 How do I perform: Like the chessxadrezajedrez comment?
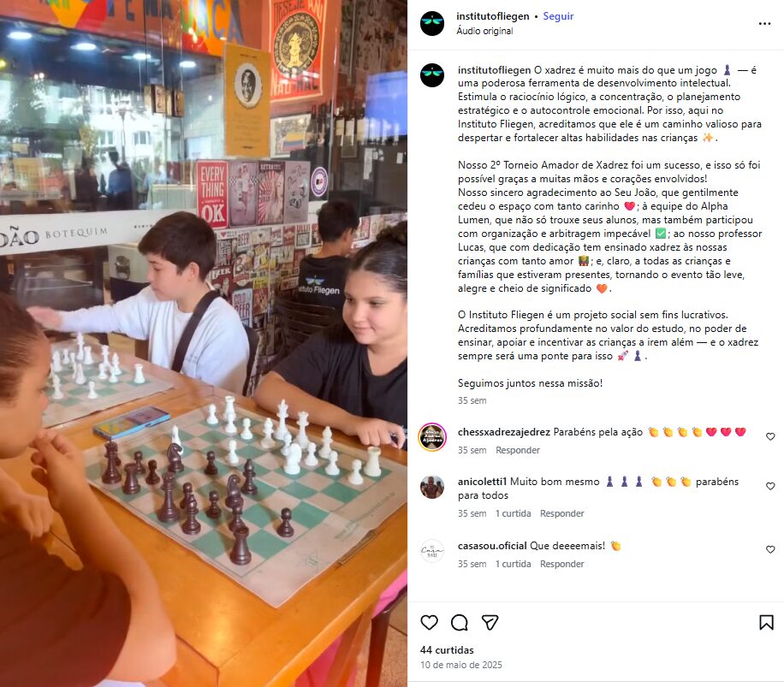pos(770,436)
